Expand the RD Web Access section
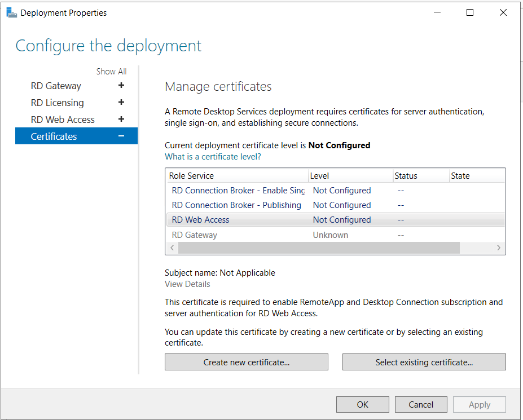Screen dimensions: 523x420 [x=121, y=120]
